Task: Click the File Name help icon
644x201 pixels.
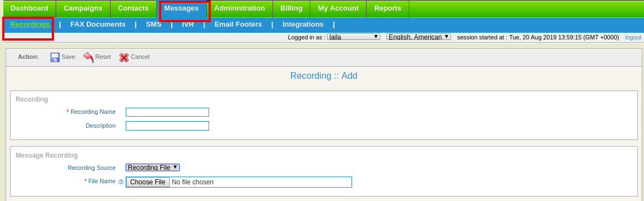Action: [121, 182]
